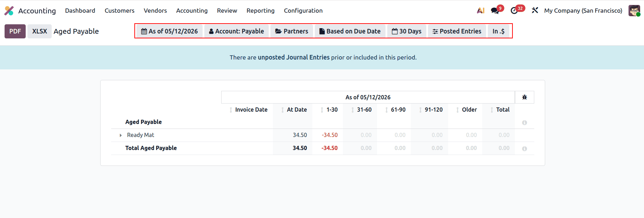The width and height of the screenshot is (644, 218).
Task: Click Total Aged Payable bold -34.50 value
Action: click(x=330, y=148)
